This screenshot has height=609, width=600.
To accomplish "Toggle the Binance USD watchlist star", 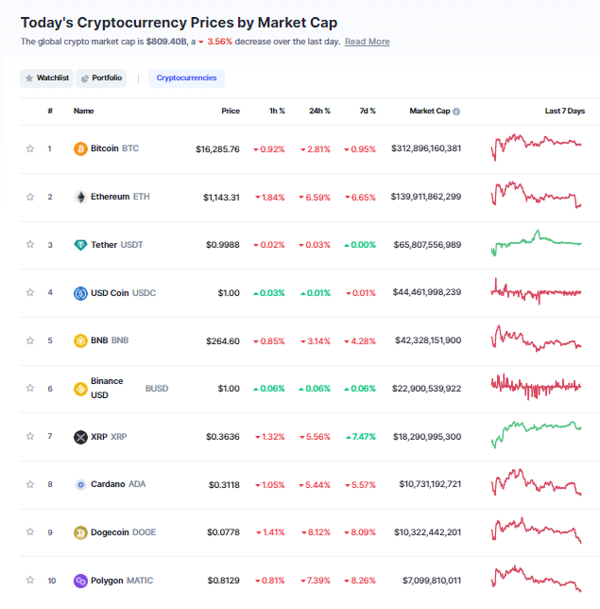I will tap(30, 388).
